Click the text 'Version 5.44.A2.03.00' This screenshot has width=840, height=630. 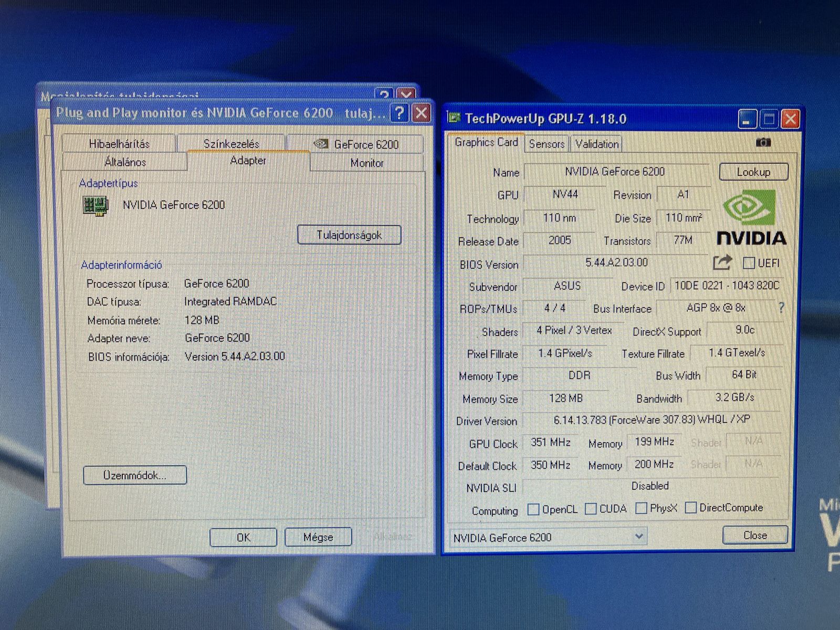coord(235,356)
